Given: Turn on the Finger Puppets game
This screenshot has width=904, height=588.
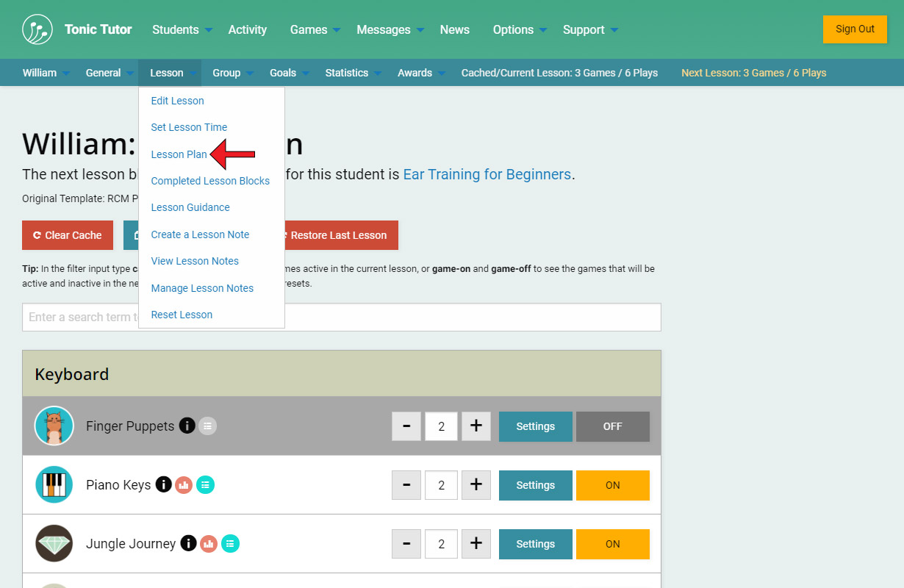Looking at the screenshot, I should click(612, 426).
